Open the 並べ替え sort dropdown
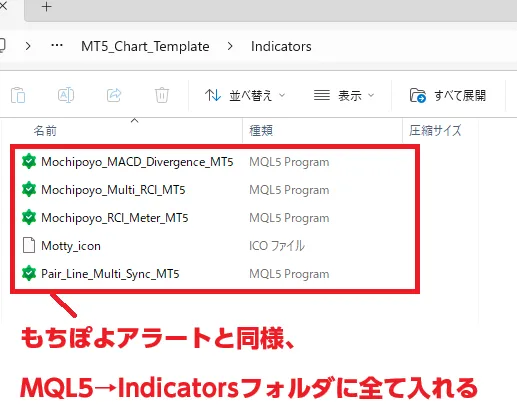The height and width of the screenshot is (411, 517). tap(245, 96)
